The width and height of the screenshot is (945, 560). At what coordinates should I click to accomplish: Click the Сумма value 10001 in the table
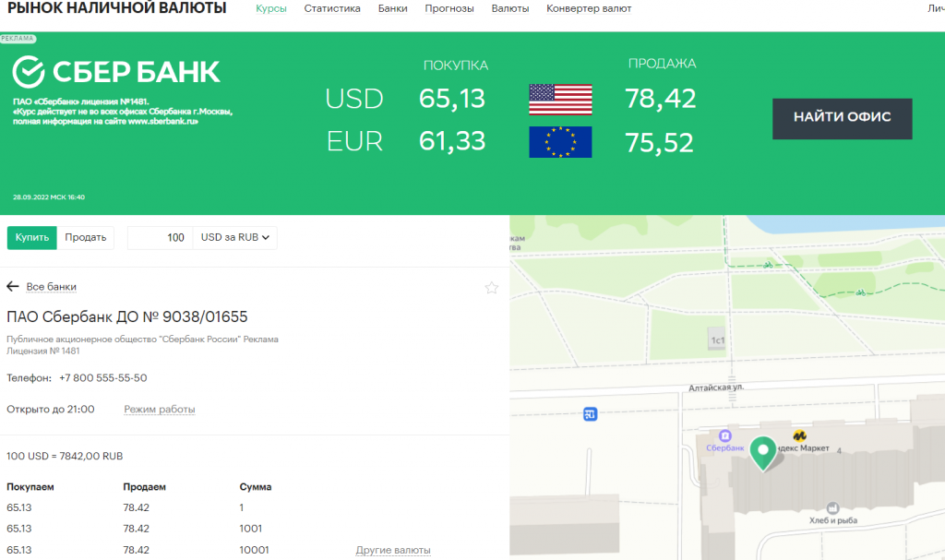point(255,551)
